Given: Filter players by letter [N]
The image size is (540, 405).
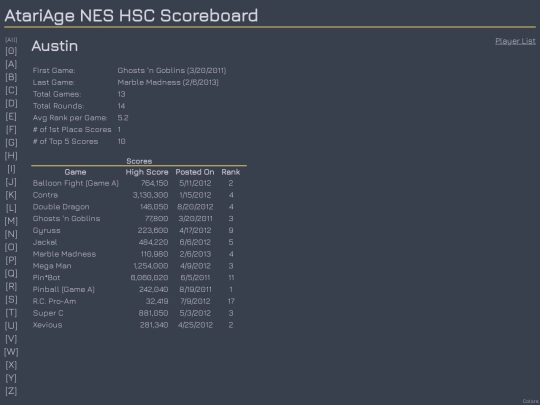Looking at the screenshot, I should [x=11, y=234].
